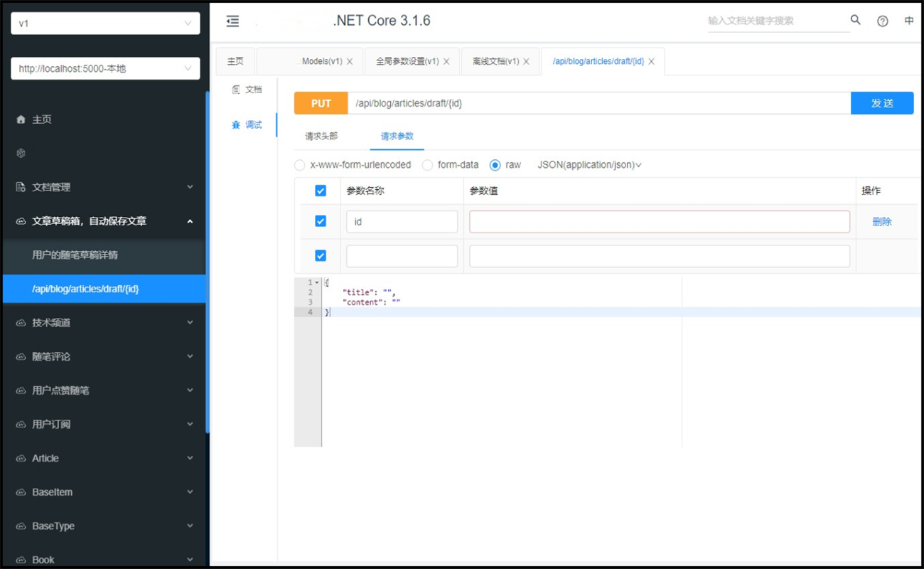Click the document keyword search field
The image size is (924, 569).
(x=778, y=21)
